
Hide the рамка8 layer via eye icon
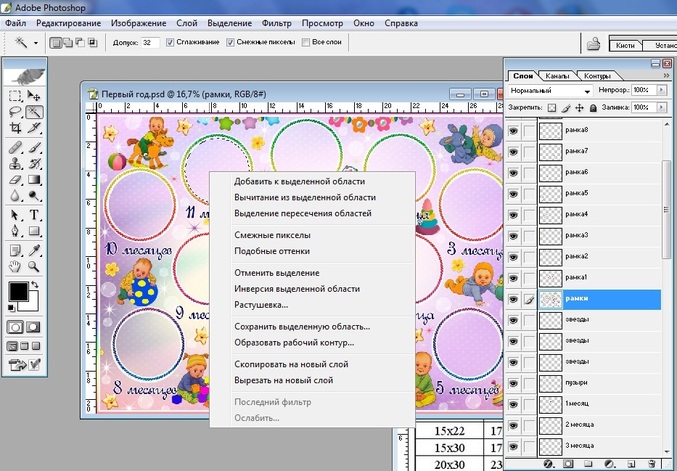tap(514, 130)
